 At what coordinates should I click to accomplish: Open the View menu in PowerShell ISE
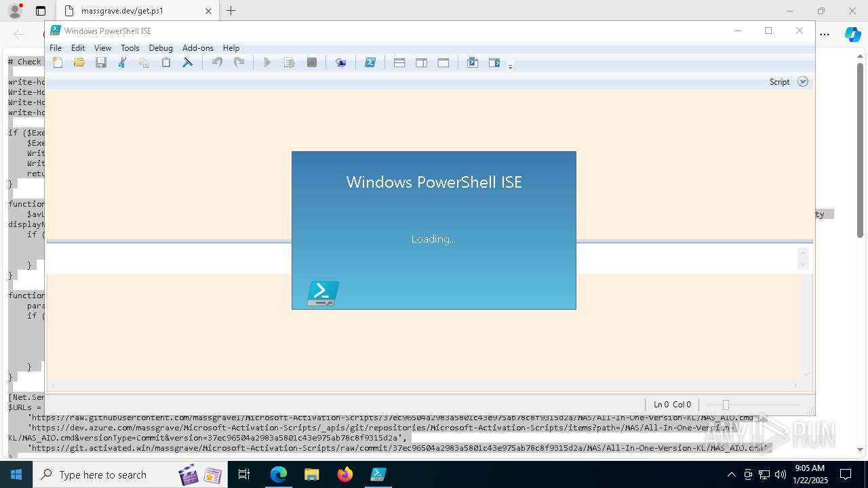coord(103,48)
